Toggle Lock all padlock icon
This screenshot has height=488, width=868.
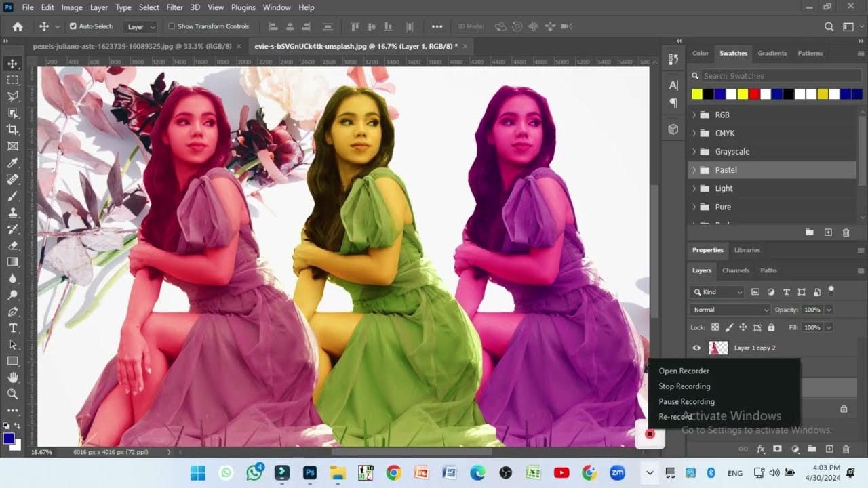(771, 327)
